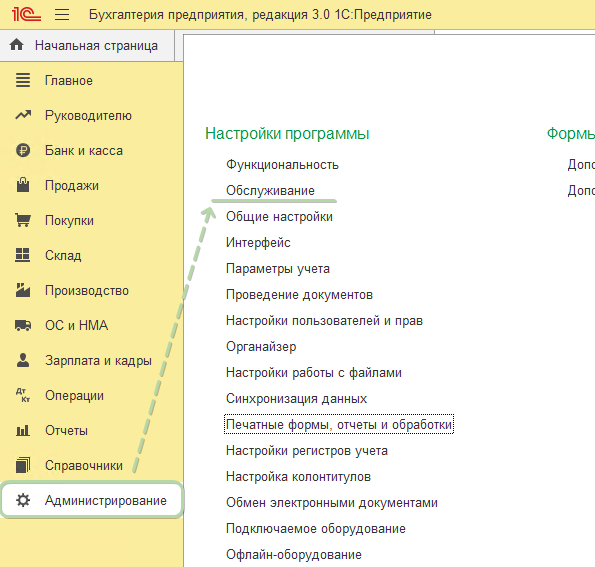Open the Органайзер link
Image resolution: width=595 pixels, height=567 pixels.
pos(261,347)
